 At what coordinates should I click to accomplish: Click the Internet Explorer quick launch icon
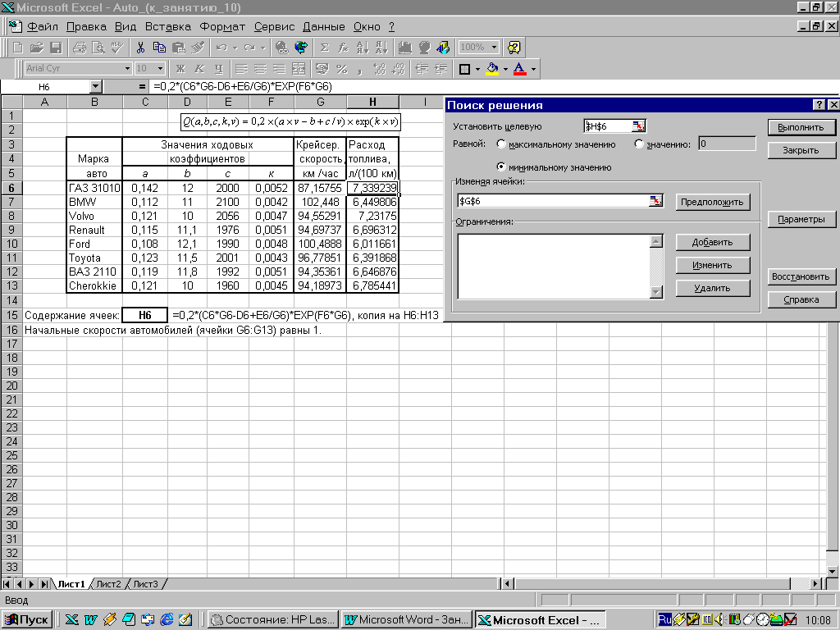[167, 620]
